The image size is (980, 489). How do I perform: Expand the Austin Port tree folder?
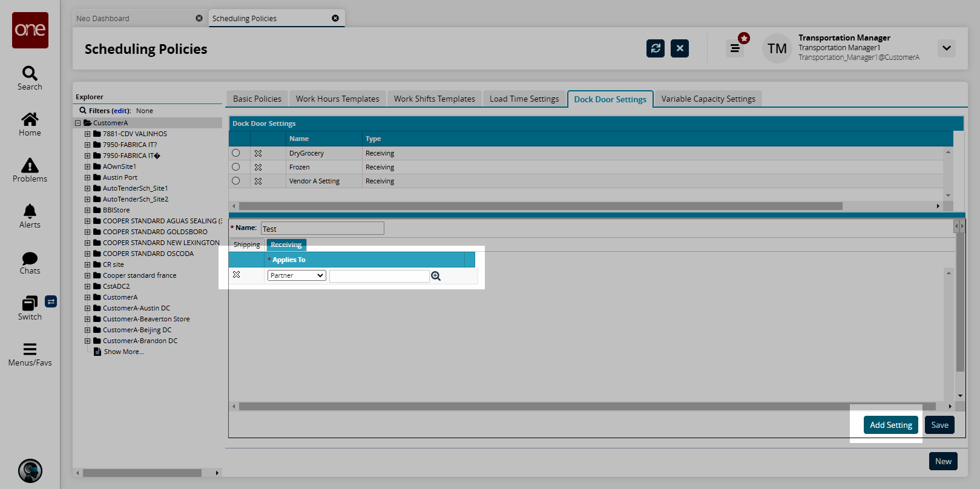(88, 177)
